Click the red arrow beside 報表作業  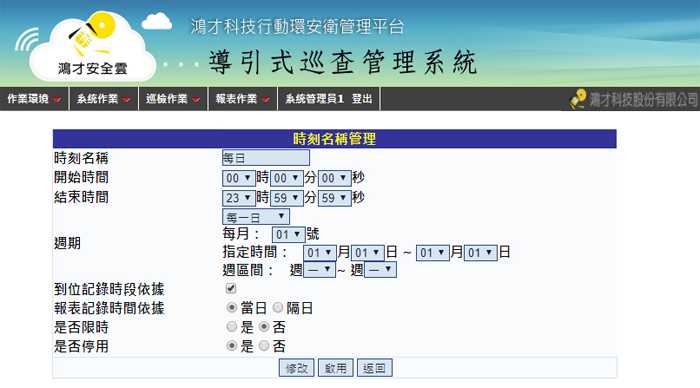pos(266,99)
